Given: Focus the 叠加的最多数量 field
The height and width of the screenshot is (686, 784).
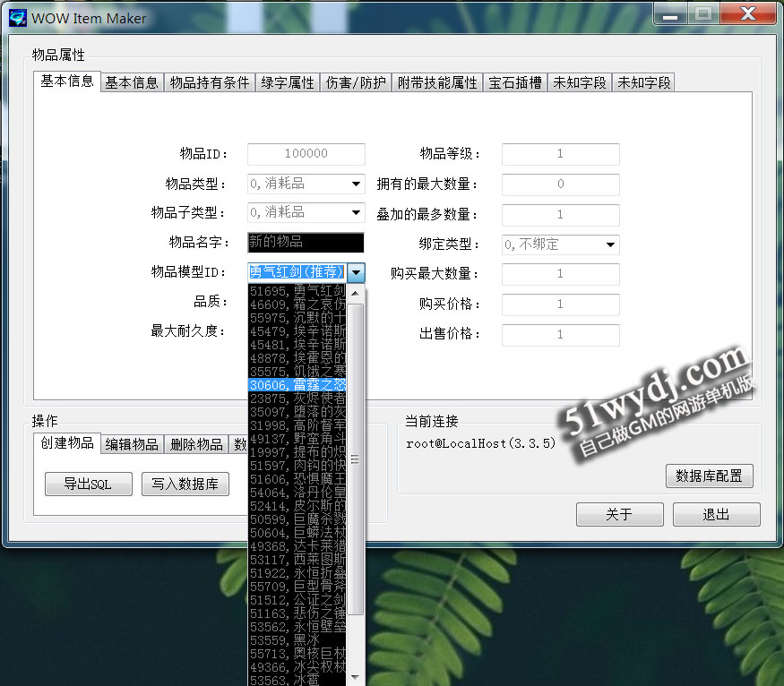Looking at the screenshot, I should (x=561, y=215).
